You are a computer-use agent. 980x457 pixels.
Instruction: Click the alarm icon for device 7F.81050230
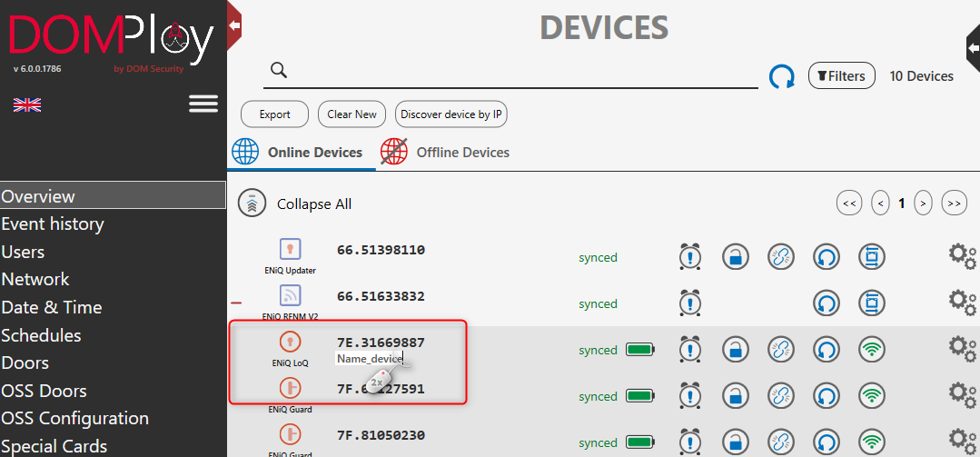click(690, 442)
